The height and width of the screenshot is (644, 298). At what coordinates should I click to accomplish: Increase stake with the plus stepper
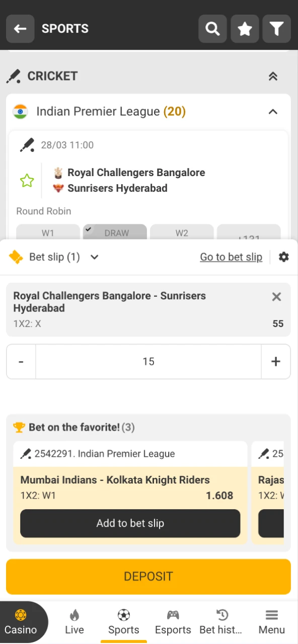coord(276,361)
